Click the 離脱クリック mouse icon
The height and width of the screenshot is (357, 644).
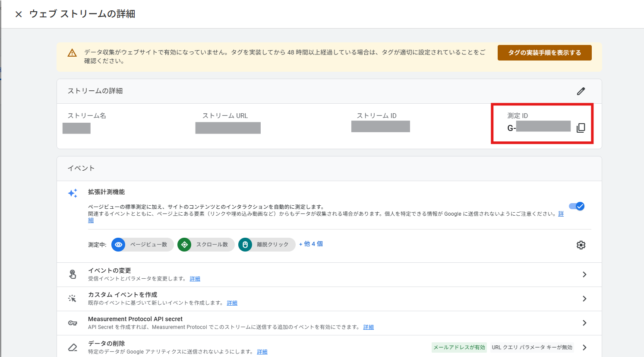245,245
